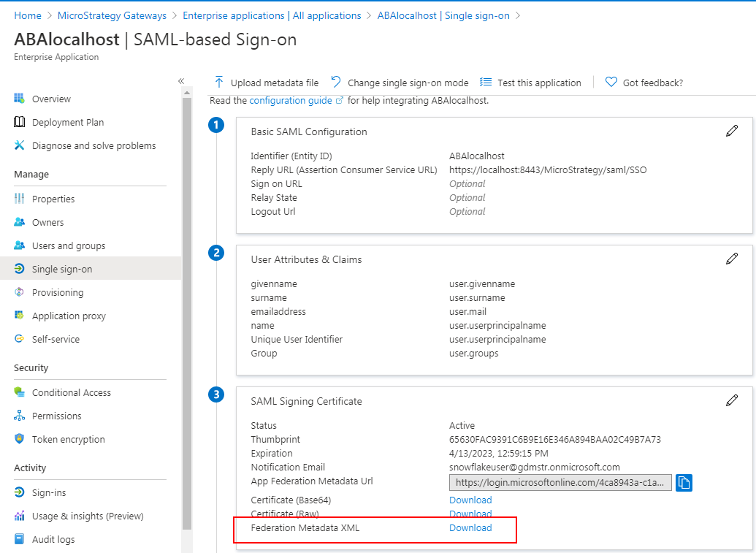Select Diagnose and solve problems
The height and width of the screenshot is (553, 756).
93,145
